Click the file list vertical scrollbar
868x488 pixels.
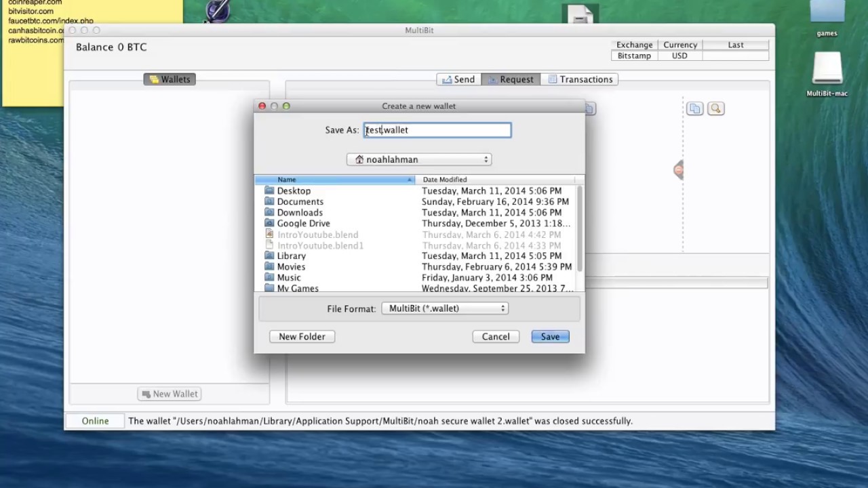[579, 228]
